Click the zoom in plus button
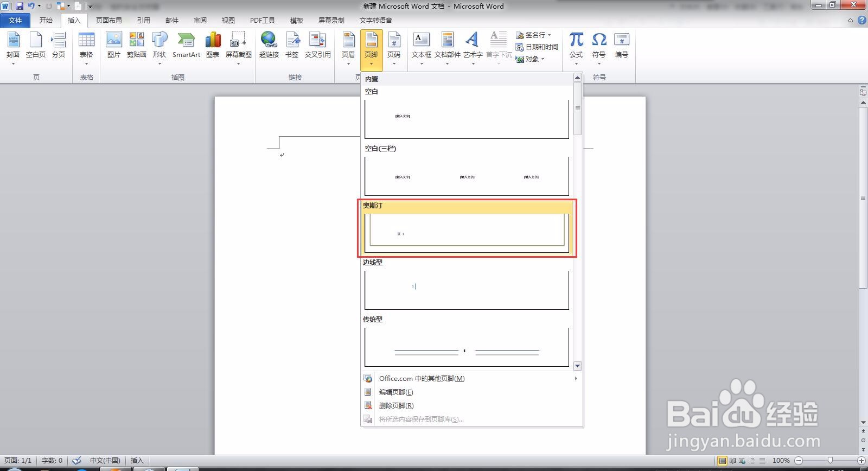 pyautogui.click(x=861, y=461)
